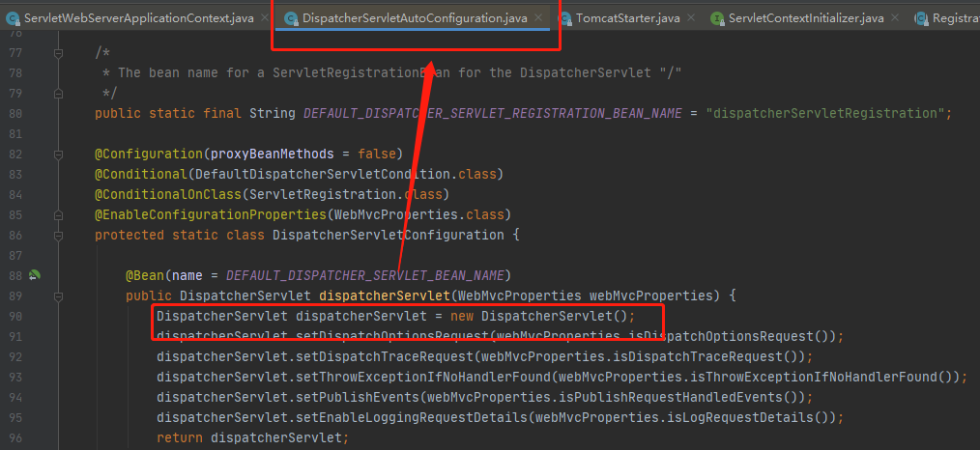Click the proxyBeanMethods attribute
This screenshot has width=980, height=450.
(273, 155)
